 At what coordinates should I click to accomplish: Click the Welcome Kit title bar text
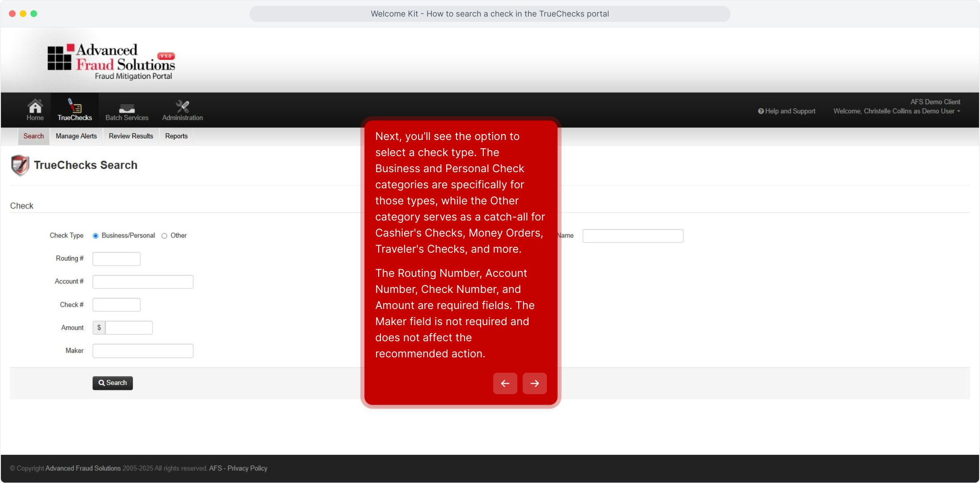pos(490,14)
